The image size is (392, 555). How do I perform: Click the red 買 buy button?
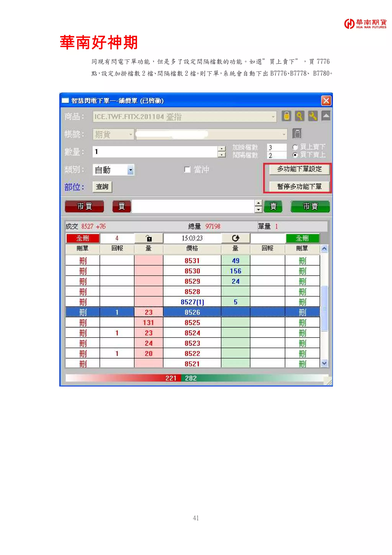[x=122, y=206]
